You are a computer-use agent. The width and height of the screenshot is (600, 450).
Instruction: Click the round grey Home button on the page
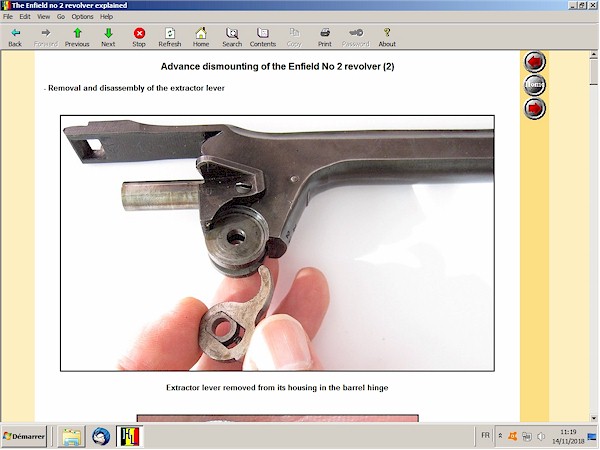[535, 85]
